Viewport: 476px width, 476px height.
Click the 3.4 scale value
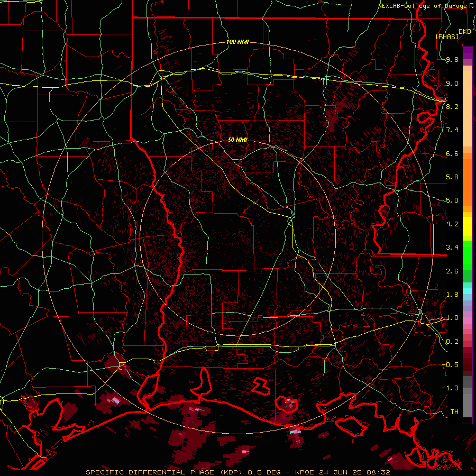452,248
